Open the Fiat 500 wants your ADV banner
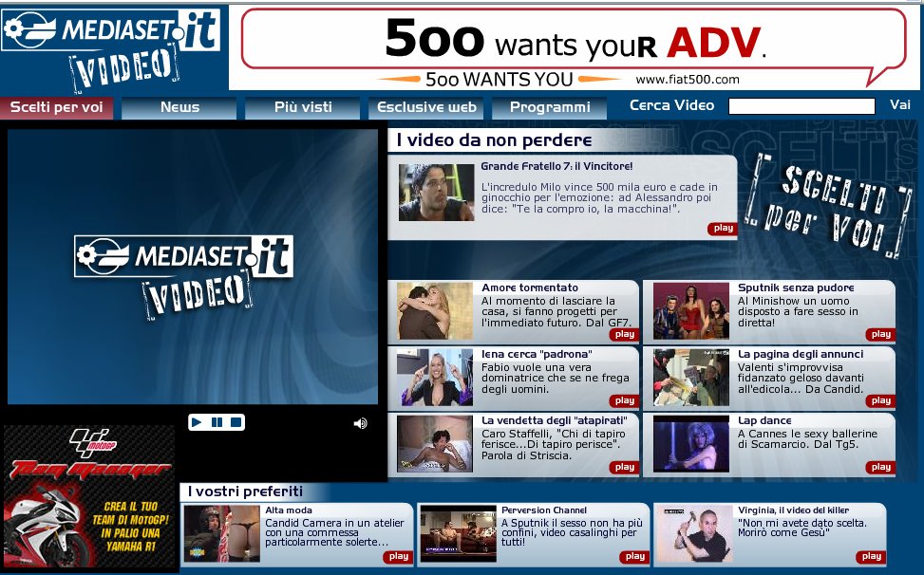Viewport: 924px width, 575px height. [x=574, y=48]
